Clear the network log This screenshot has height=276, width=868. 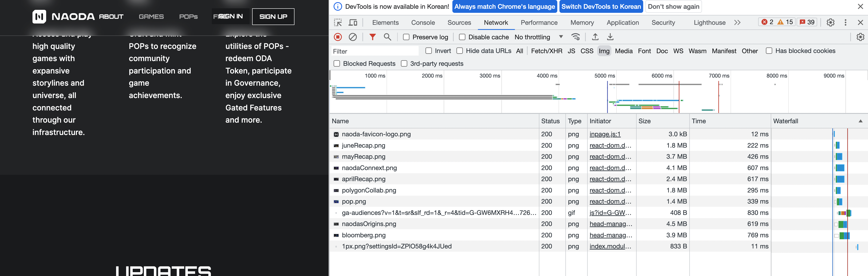[352, 37]
